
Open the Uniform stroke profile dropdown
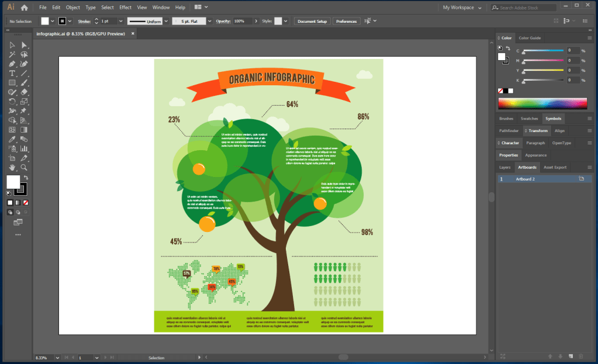pos(167,21)
